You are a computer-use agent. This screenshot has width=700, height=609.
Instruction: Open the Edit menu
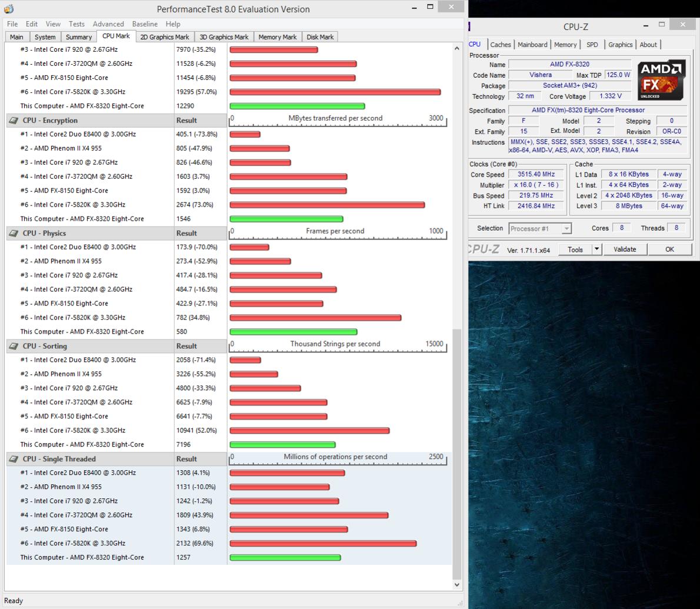[32, 24]
